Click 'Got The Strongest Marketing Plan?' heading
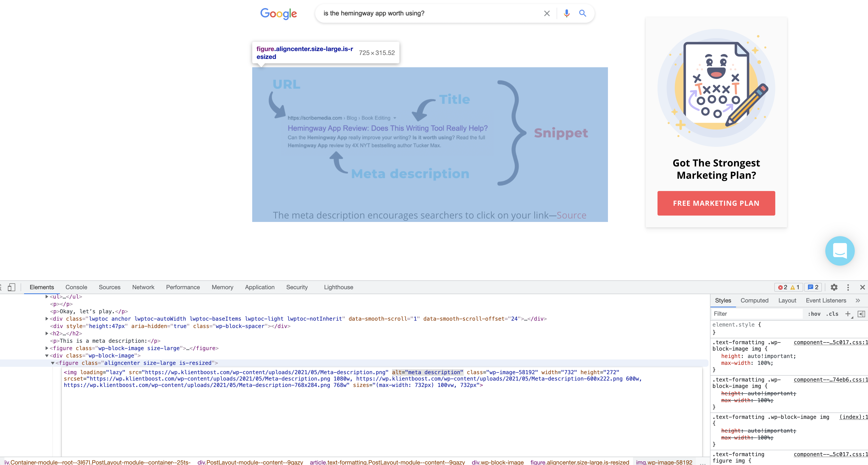The width and height of the screenshot is (868, 465). pyautogui.click(x=716, y=169)
